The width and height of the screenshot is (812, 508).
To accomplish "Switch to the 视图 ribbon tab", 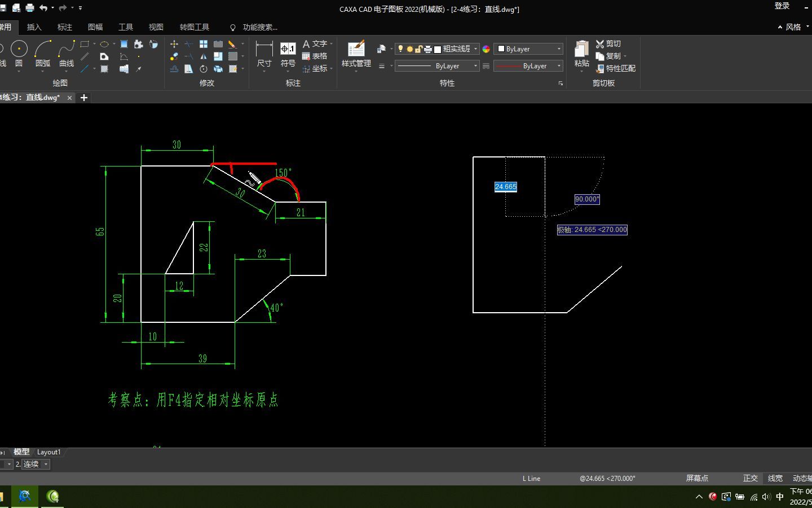I will coord(156,27).
